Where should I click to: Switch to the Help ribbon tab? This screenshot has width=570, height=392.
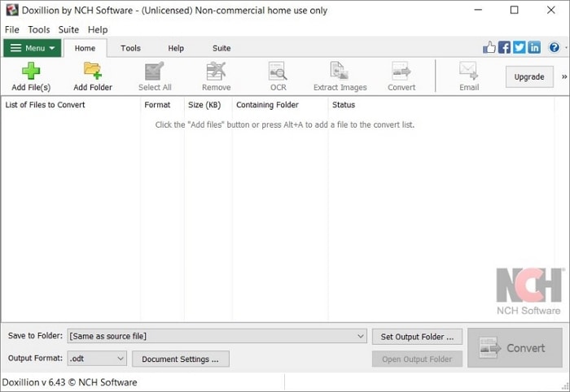click(x=176, y=48)
